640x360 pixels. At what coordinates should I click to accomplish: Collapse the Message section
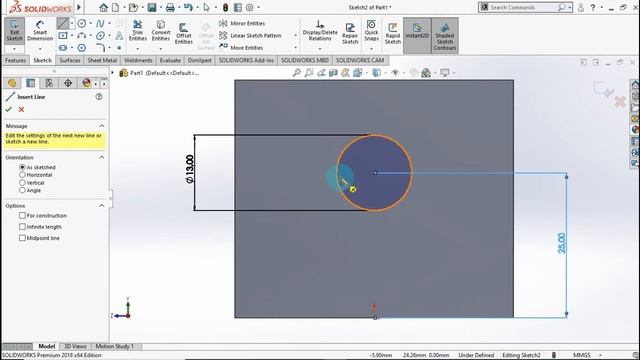coord(102,126)
